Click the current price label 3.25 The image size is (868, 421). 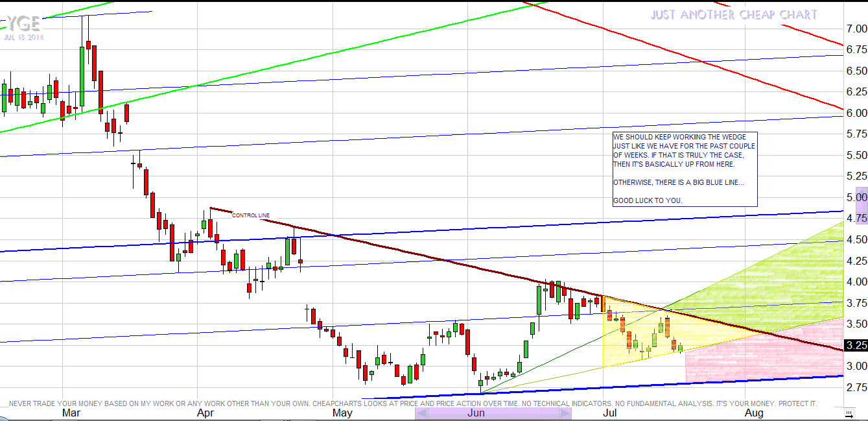[857, 345]
